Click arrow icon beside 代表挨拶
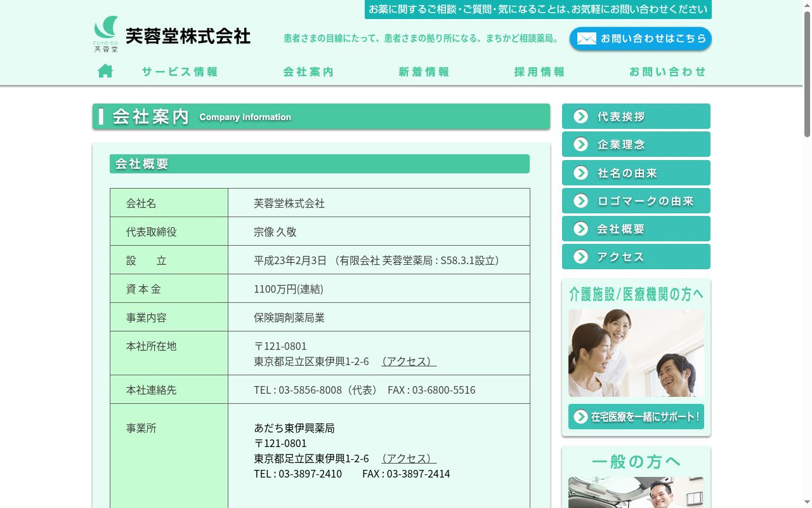The width and height of the screenshot is (812, 508). (x=580, y=116)
